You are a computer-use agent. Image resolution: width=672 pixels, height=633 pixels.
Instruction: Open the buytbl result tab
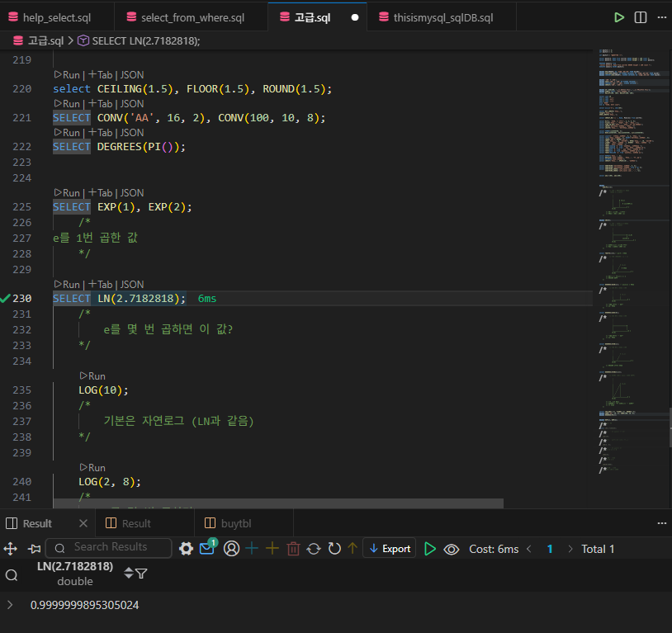236,523
